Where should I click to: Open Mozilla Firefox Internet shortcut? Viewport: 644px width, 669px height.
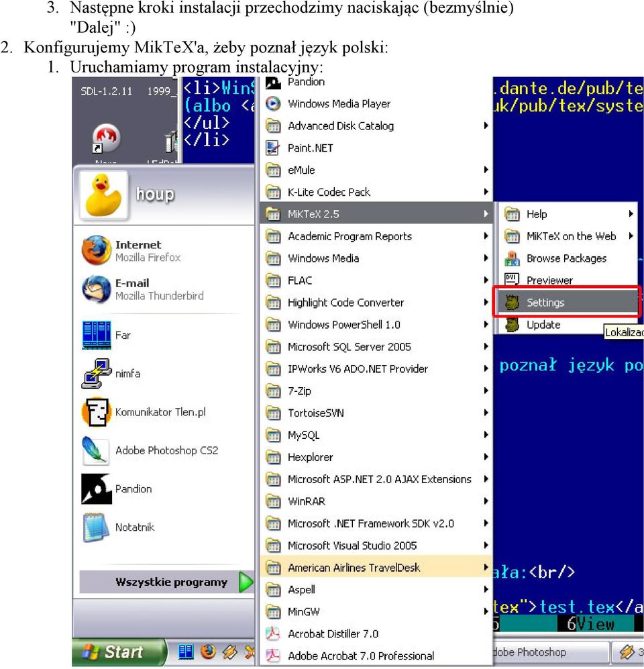point(164,251)
